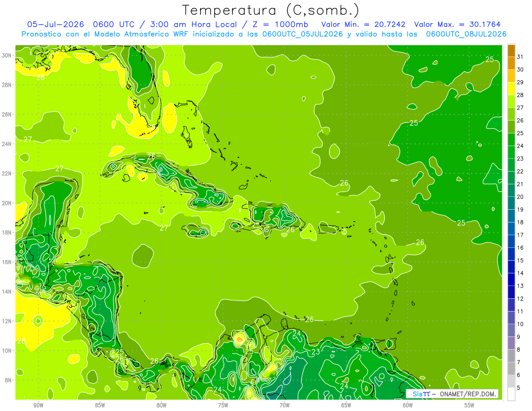Click the "5" label on the color legend
532x411 pixels.
tap(519, 388)
